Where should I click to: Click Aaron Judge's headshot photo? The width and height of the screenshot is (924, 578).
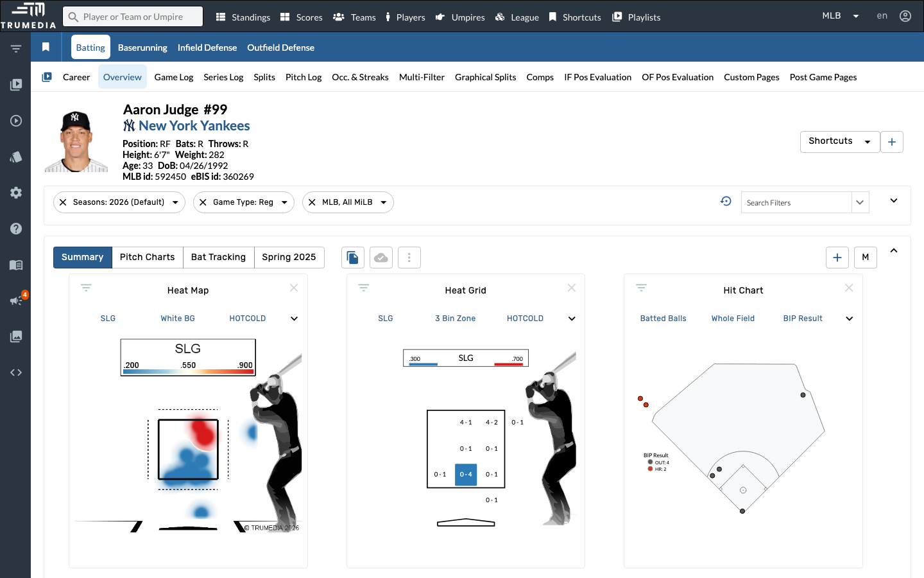coord(76,141)
